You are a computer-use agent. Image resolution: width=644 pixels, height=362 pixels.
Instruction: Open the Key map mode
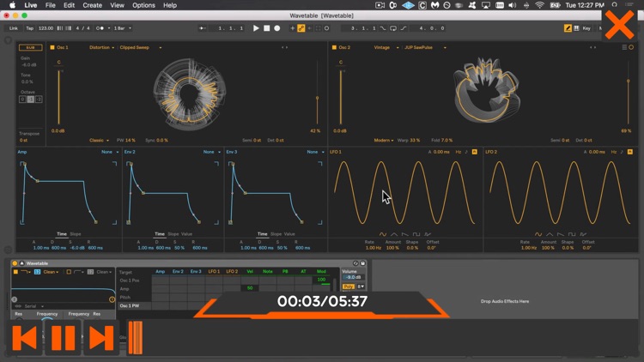pos(586,28)
